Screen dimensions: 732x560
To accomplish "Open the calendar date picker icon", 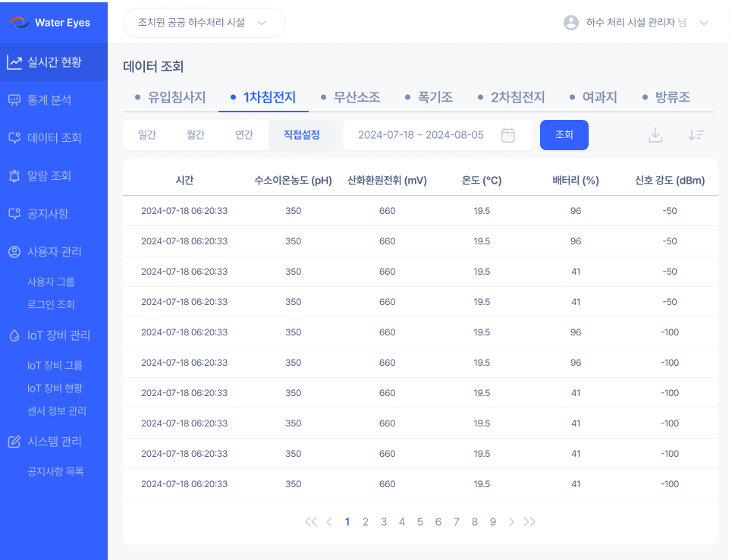I will [508, 135].
